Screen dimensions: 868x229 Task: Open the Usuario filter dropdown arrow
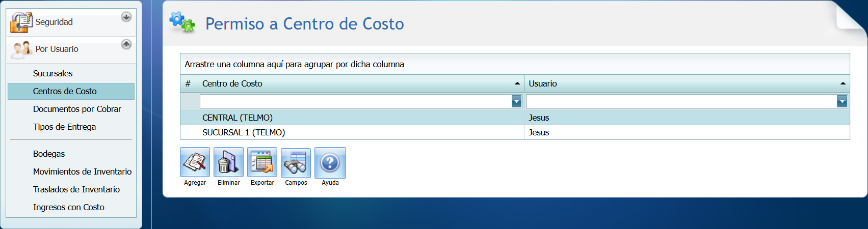842,101
